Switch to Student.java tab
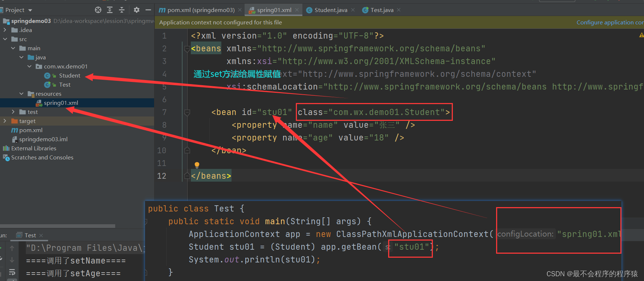The height and width of the screenshot is (281, 644). point(331,10)
